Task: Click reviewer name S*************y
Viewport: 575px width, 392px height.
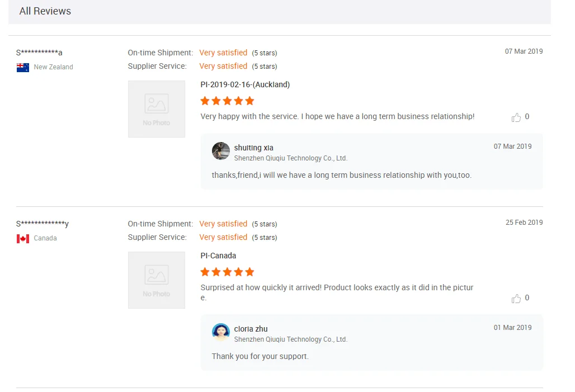Action: [x=43, y=224]
